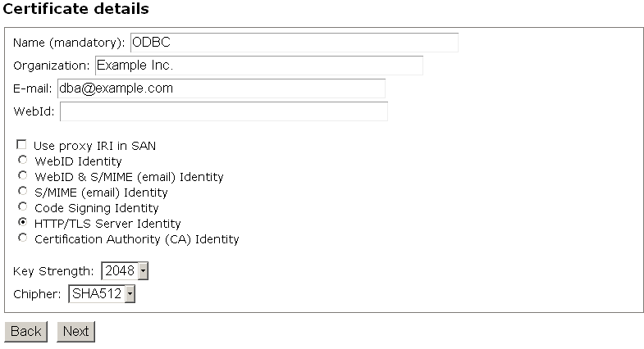Screen dimensions: 644x349
Task: Pick the Code Signing Identity option
Action: tap(22, 207)
